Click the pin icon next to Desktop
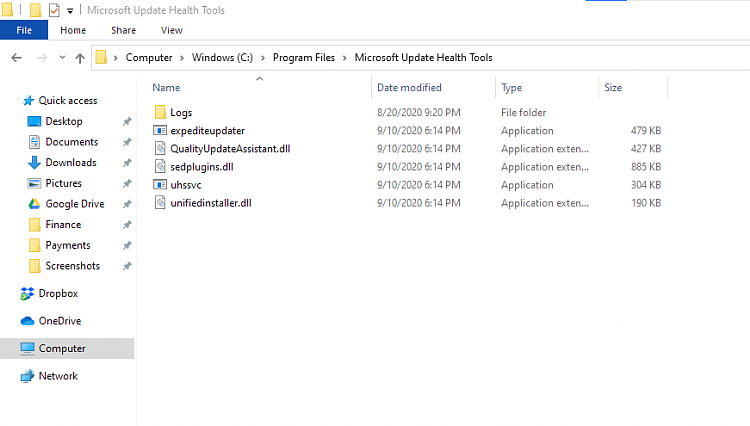This screenshot has height=426, width=750. tap(127, 121)
